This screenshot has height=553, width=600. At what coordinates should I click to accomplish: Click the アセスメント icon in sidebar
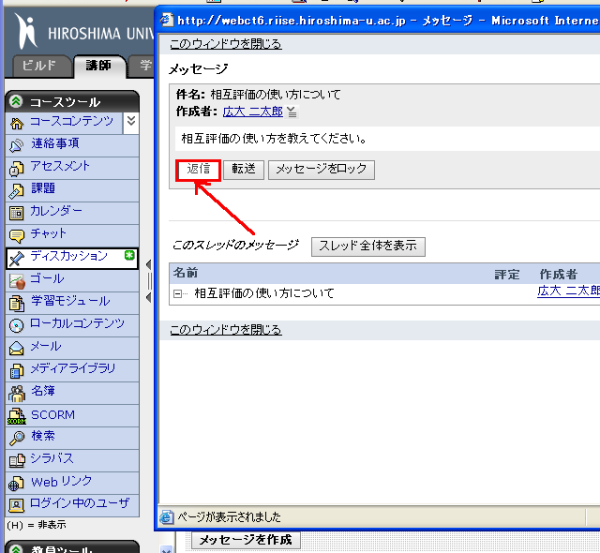click(16, 168)
